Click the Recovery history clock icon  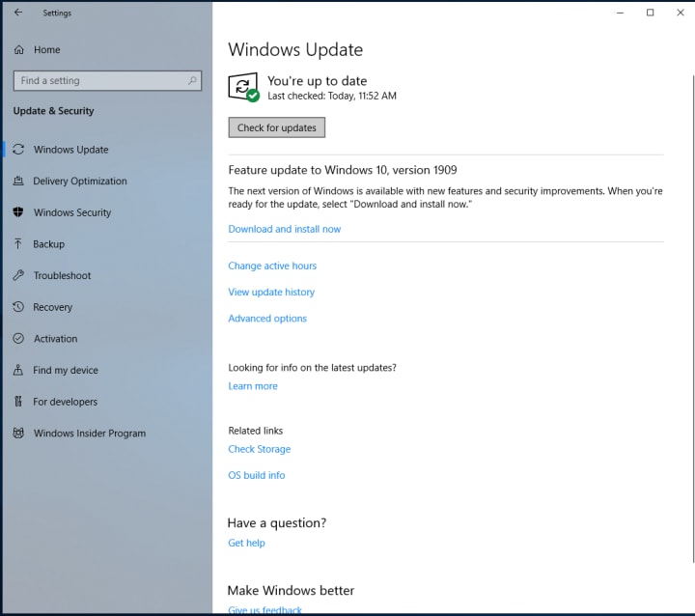18,307
